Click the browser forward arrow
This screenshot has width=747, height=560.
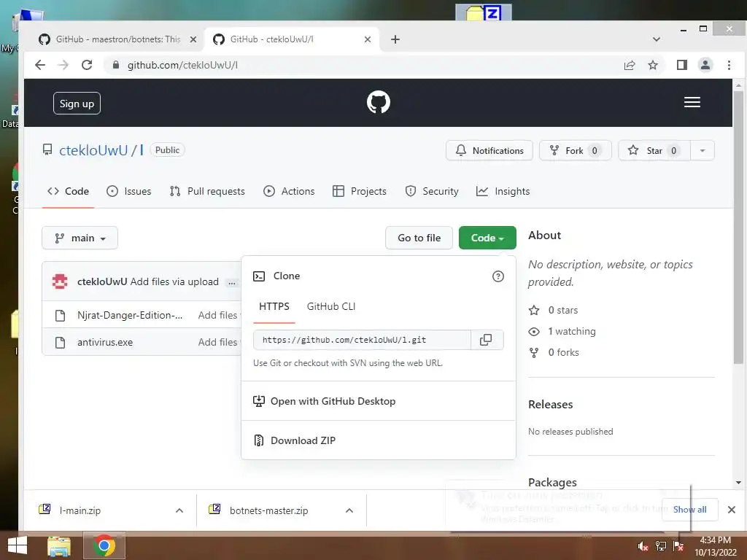[63, 65]
